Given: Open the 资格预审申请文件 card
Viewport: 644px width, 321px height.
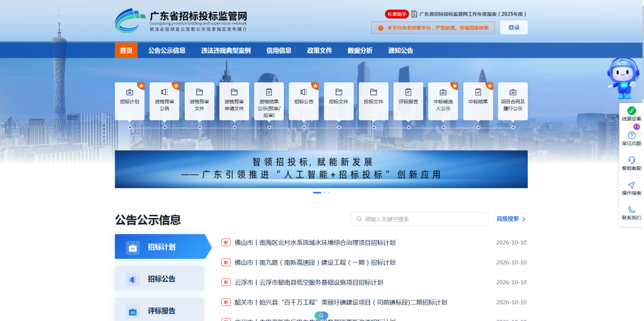Looking at the screenshot, I should (x=234, y=101).
